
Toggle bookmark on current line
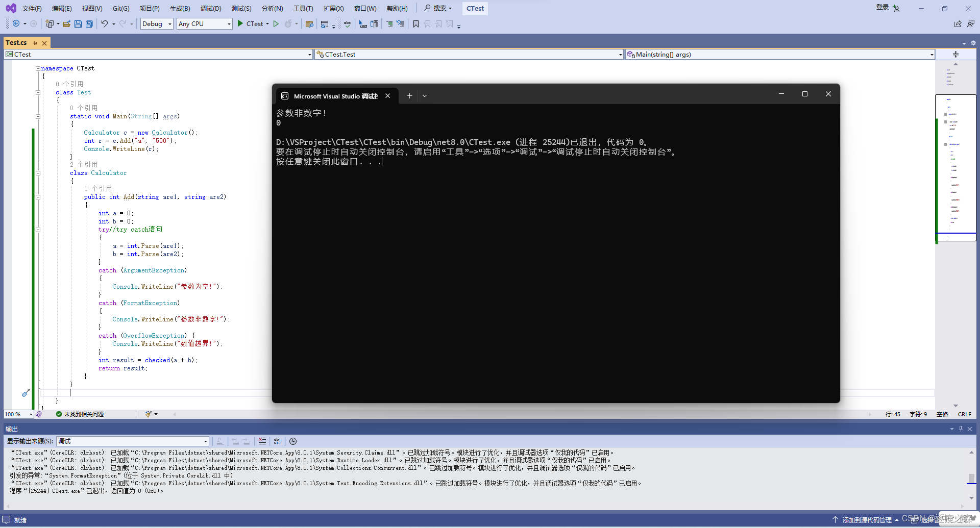point(416,24)
